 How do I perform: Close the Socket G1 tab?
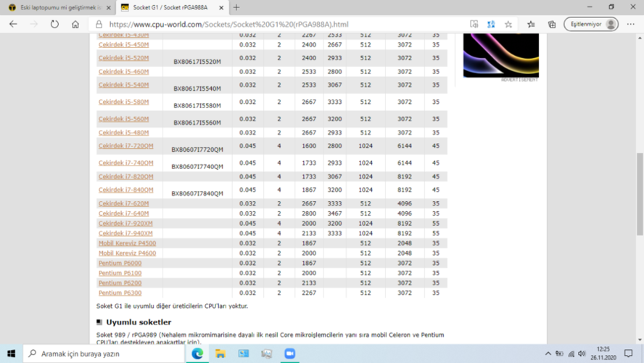click(x=221, y=7)
